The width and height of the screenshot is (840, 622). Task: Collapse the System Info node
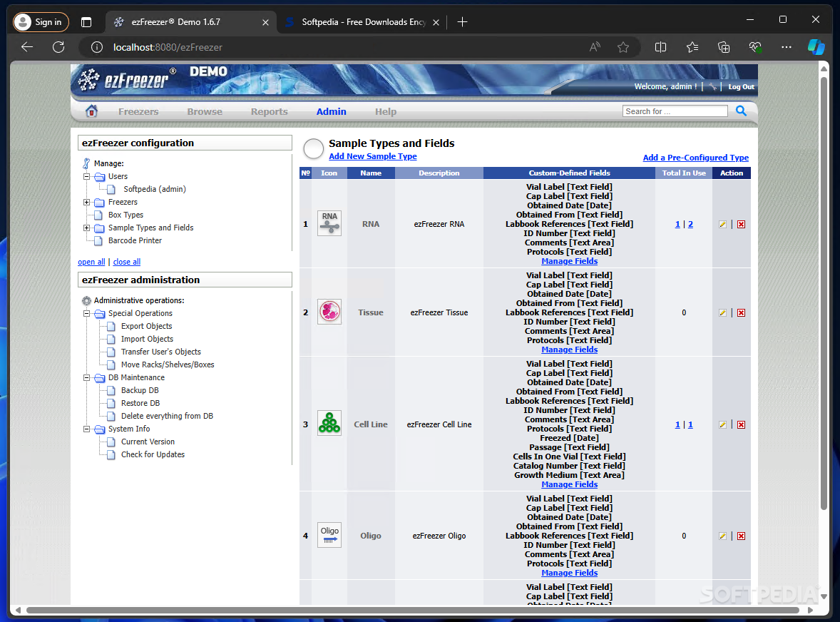click(86, 429)
